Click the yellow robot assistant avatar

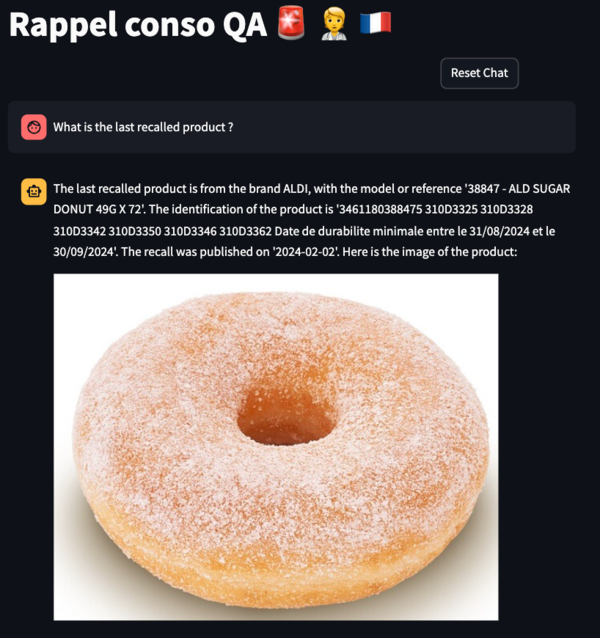coord(34,191)
